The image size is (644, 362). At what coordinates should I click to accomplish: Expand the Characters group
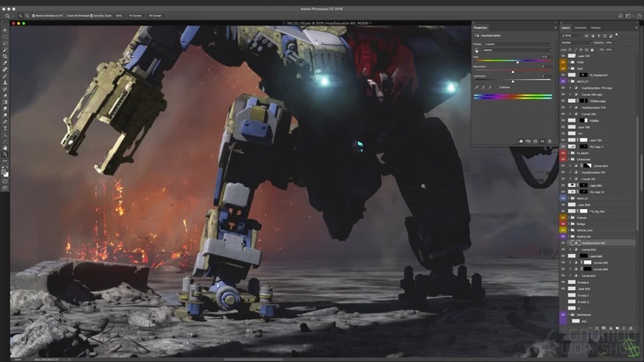point(569,159)
